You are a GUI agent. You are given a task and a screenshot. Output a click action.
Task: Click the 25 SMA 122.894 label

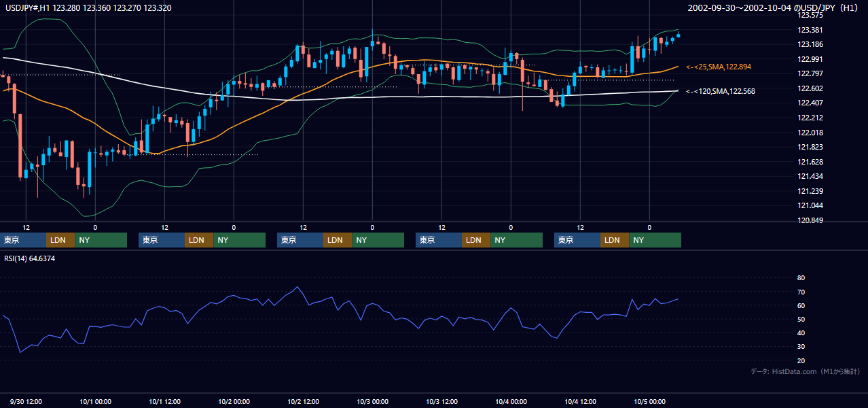click(720, 67)
